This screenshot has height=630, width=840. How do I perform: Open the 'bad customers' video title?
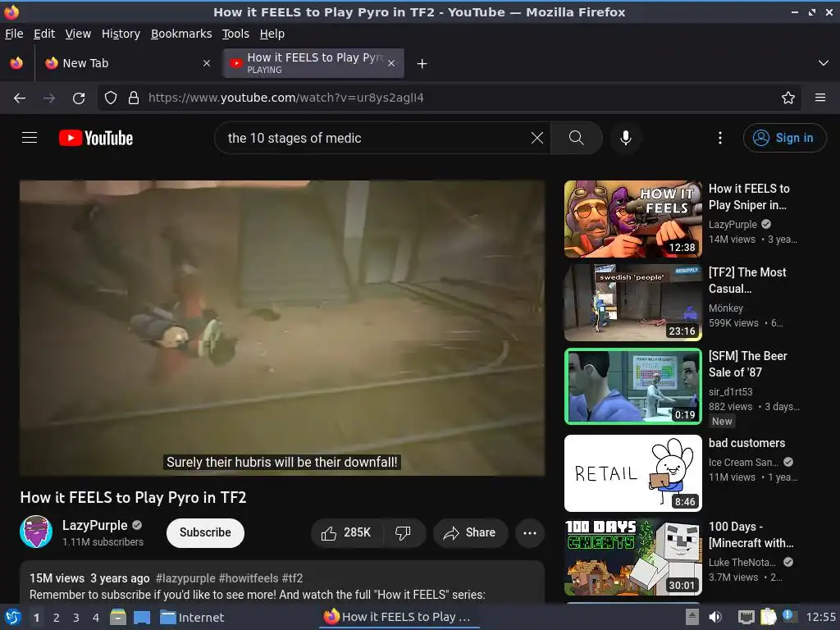(746, 443)
